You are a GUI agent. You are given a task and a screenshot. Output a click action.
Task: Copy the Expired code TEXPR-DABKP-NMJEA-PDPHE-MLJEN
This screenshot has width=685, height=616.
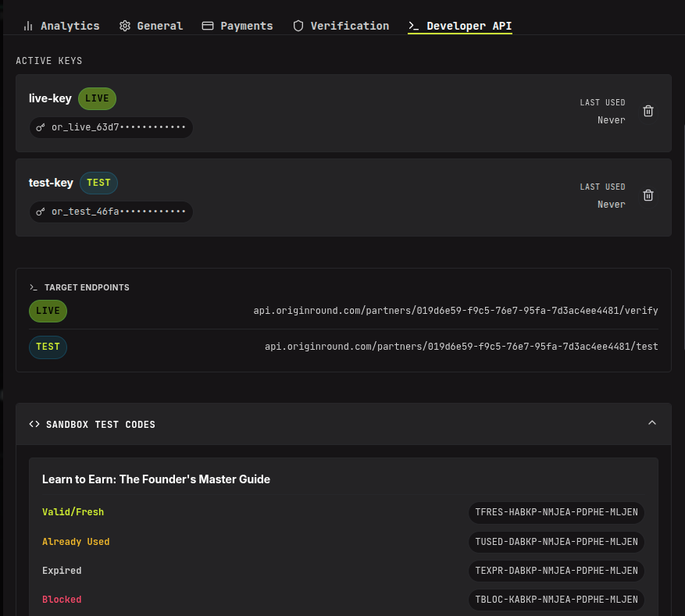pos(557,571)
